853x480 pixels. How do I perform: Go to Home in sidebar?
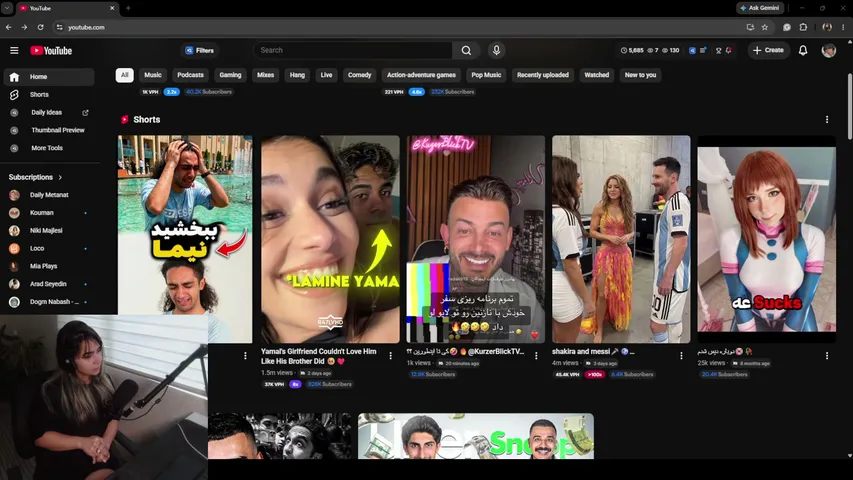(x=49, y=77)
